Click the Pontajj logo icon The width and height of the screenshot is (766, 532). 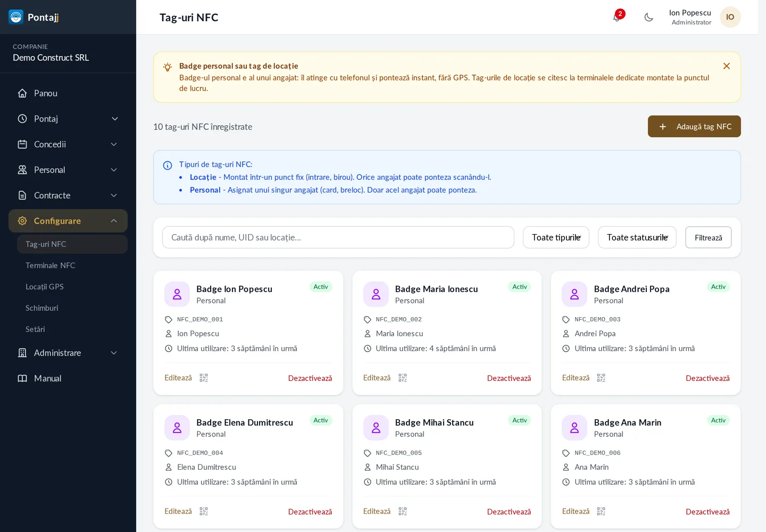click(x=16, y=17)
